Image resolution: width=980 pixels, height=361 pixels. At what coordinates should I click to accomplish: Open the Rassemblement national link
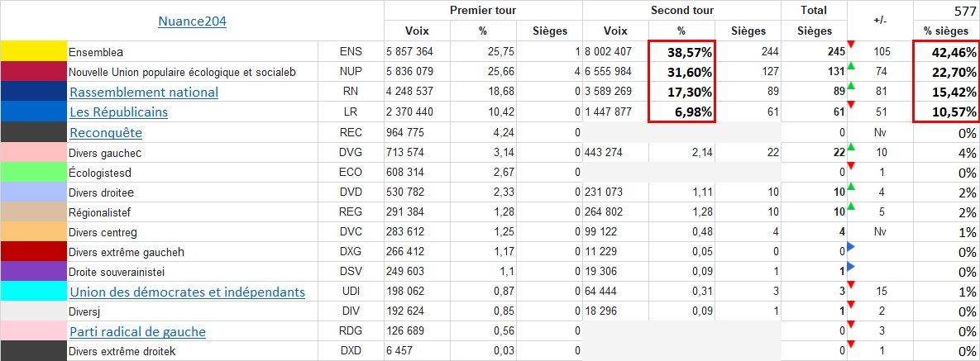click(x=144, y=92)
